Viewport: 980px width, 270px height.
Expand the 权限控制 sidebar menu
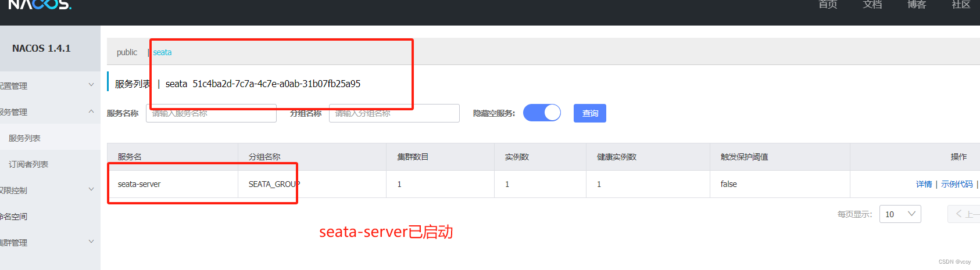point(50,190)
